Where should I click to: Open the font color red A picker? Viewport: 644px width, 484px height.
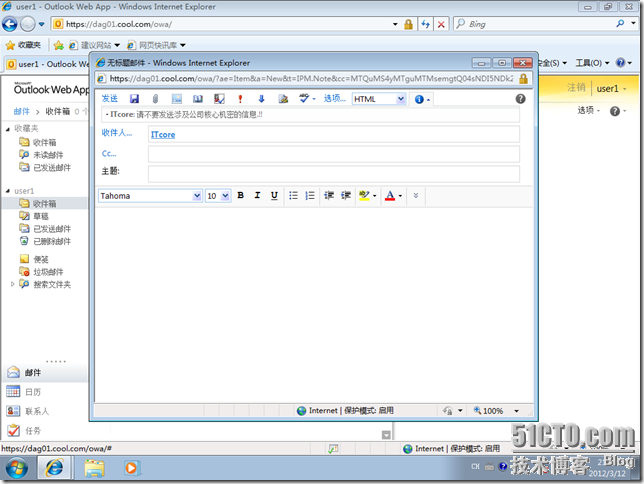393,196
